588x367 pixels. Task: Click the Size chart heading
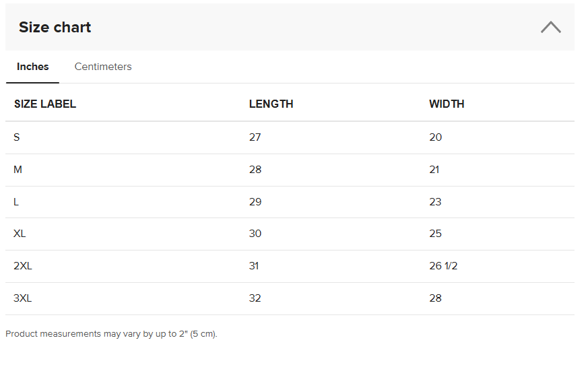pos(55,28)
